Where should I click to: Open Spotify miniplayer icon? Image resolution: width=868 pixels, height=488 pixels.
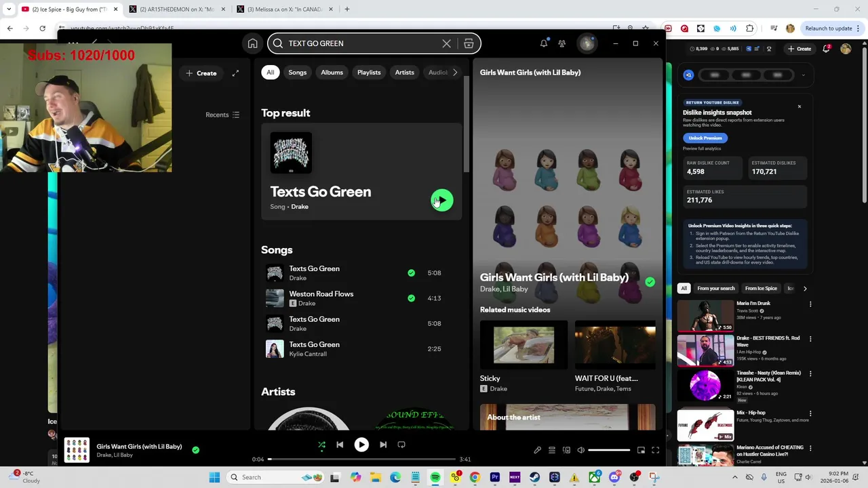pos(641,450)
